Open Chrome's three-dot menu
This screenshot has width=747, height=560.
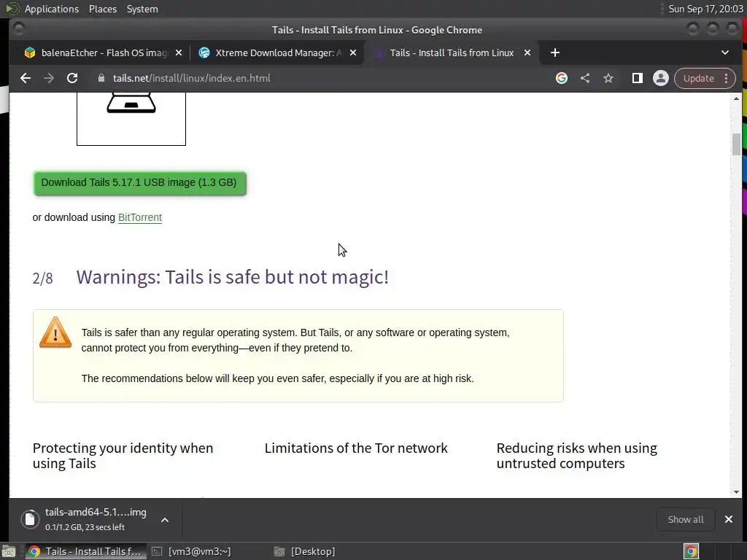point(727,78)
